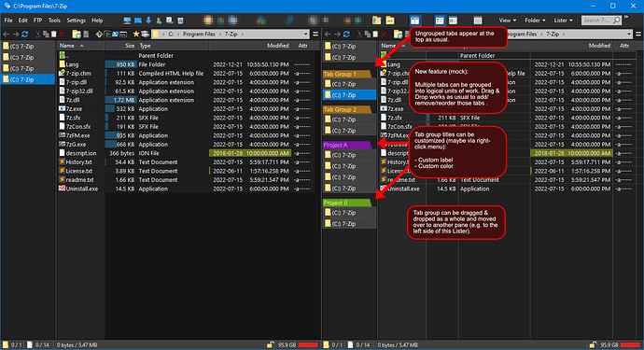Click right pane disk space red bar

click(630, 344)
